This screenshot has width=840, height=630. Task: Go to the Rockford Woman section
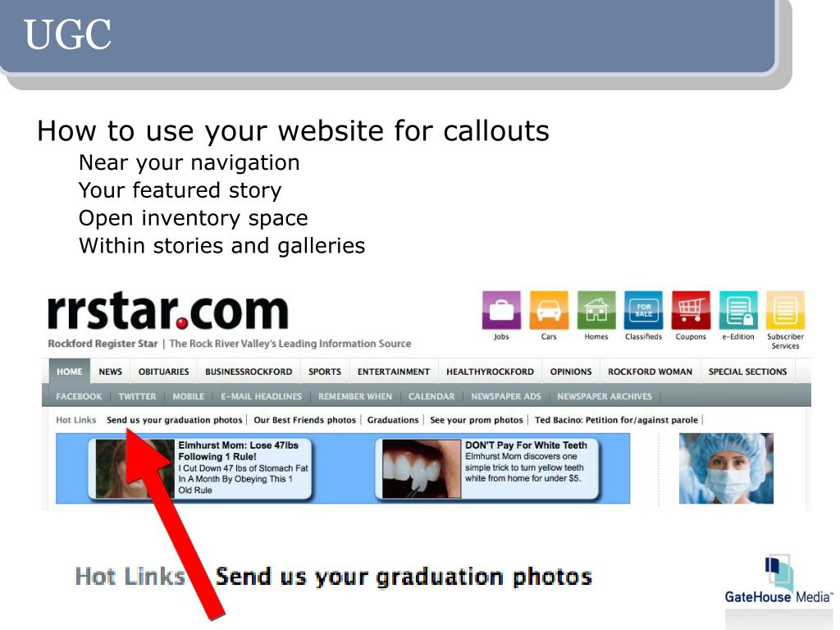[x=650, y=372]
